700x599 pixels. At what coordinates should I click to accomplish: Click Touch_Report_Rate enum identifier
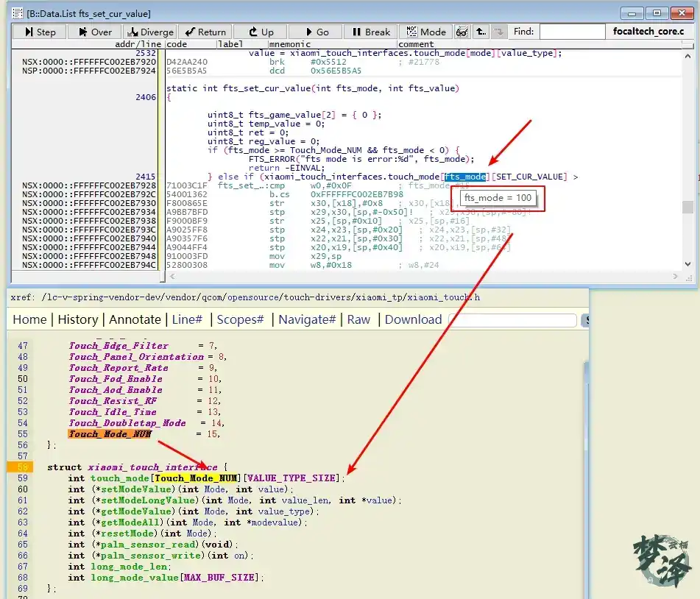[x=119, y=368]
